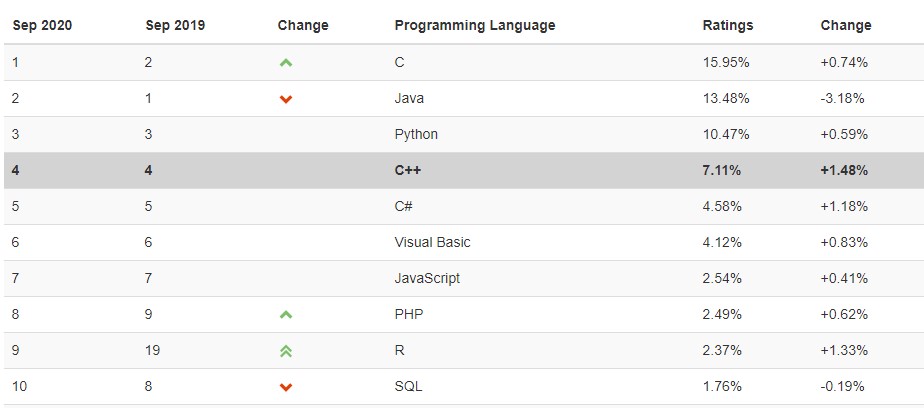The width and height of the screenshot is (924, 408).
Task: Click the double green up arrow for R
Action: point(286,351)
